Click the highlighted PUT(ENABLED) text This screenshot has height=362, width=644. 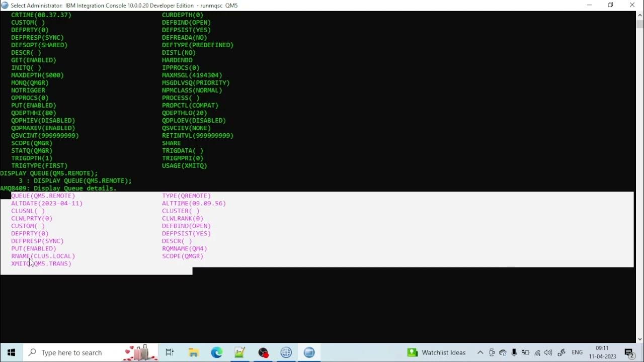(x=34, y=248)
